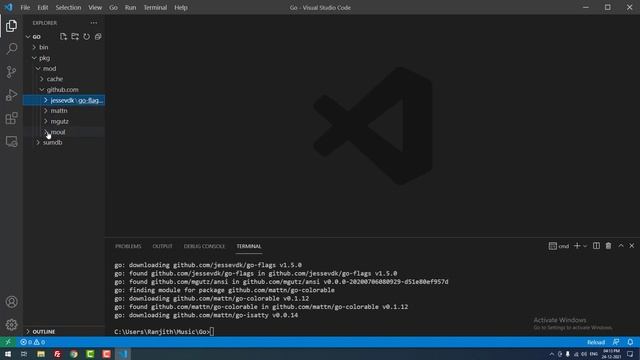Open the Run and Debug view icon
The image size is (640, 360).
(11, 95)
